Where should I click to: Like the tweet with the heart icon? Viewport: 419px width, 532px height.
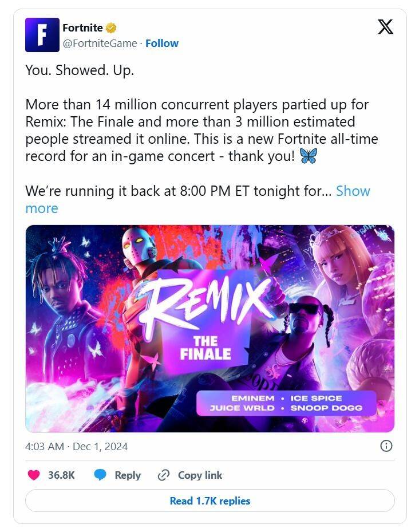click(x=35, y=475)
